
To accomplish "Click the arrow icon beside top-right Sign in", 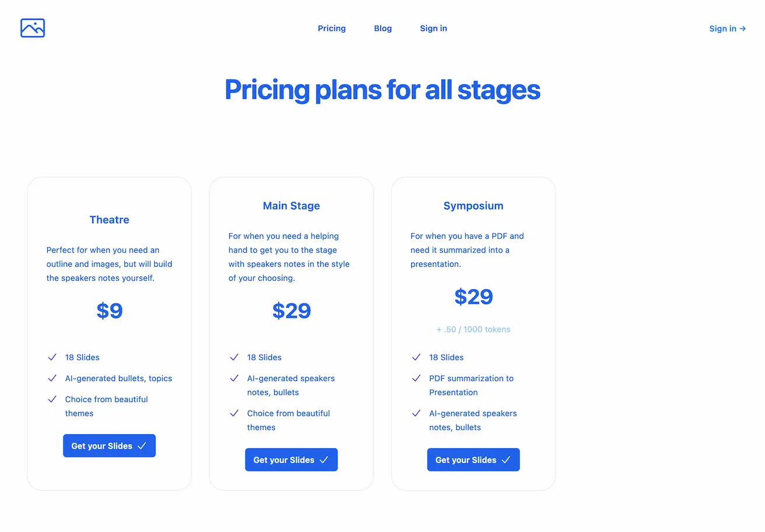I will pyautogui.click(x=742, y=28).
